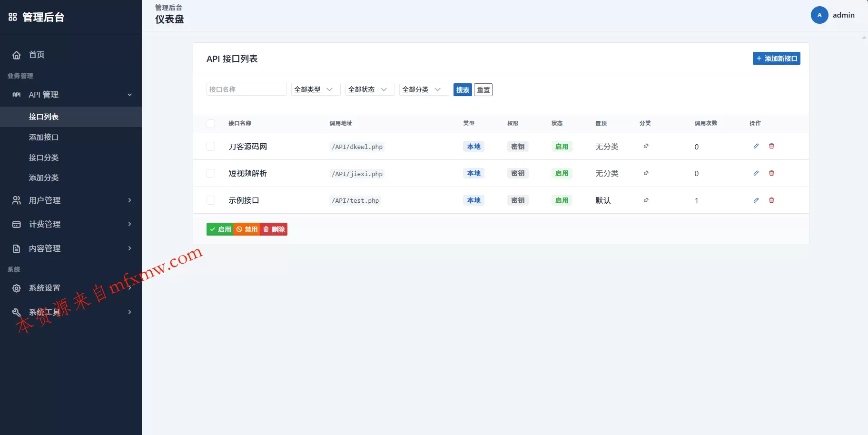The height and width of the screenshot is (435, 868).
Task: Click the 内容管理 document icon
Action: click(x=17, y=248)
